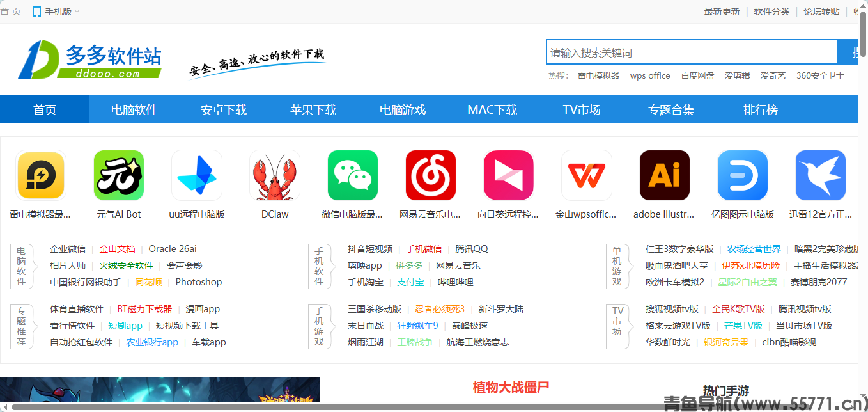
Task: Click the 哔哩哔哩 link
Action: pyautogui.click(x=456, y=282)
